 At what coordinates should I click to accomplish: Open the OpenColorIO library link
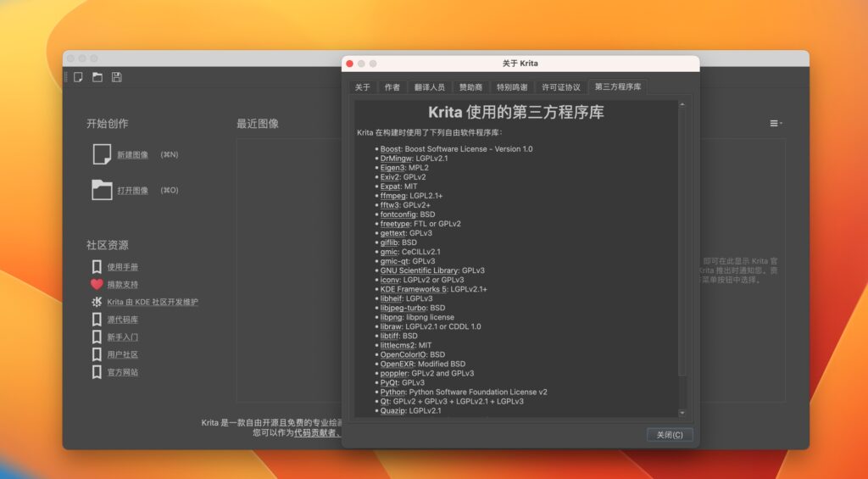[403, 355]
